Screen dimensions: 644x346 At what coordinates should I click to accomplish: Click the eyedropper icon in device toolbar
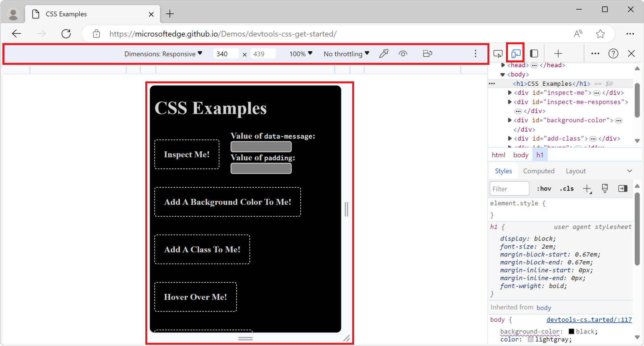coord(384,54)
